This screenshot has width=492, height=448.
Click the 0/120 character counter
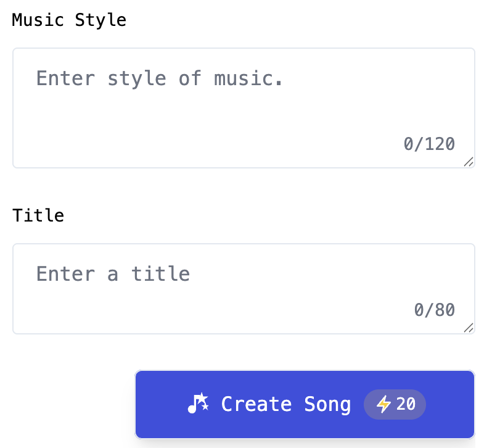tap(429, 144)
